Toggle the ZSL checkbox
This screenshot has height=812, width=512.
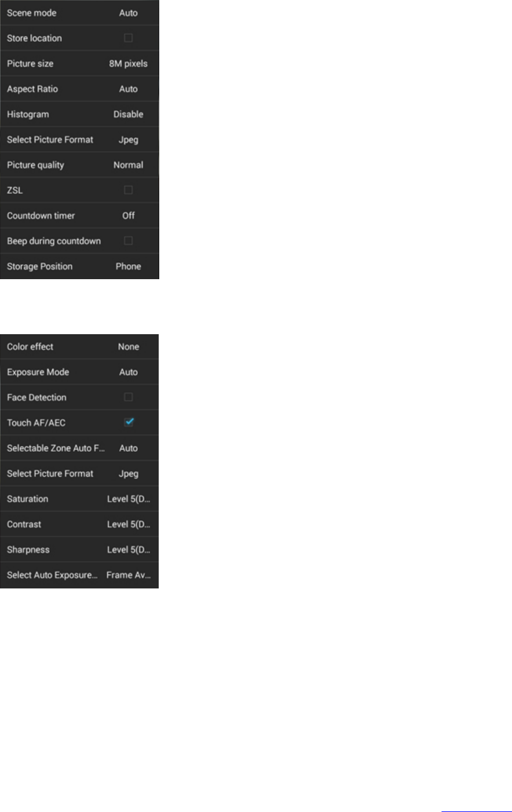click(x=129, y=190)
